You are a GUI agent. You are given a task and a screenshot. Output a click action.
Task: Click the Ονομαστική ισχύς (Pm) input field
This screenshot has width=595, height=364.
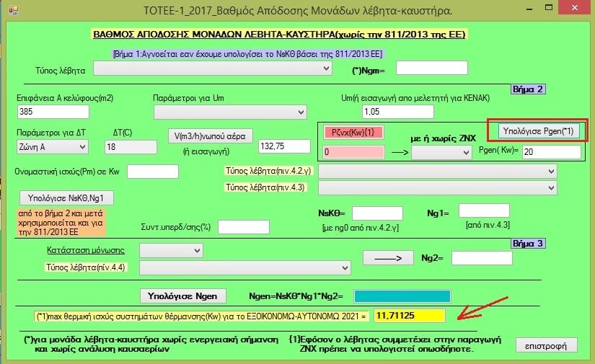point(152,172)
